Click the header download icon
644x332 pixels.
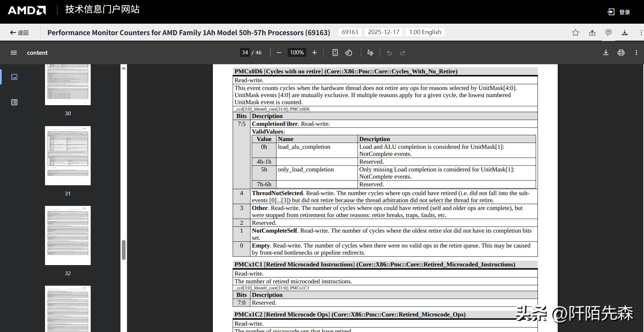coord(624,32)
